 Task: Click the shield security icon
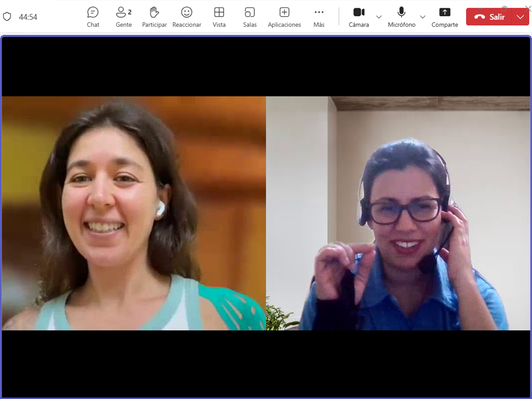point(7,17)
